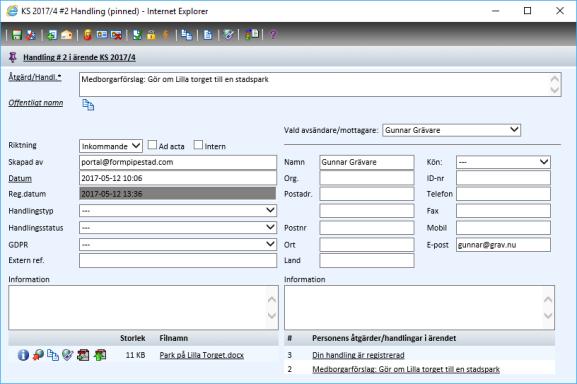
Task: Click the Postadr. first input field
Action: point(367,194)
